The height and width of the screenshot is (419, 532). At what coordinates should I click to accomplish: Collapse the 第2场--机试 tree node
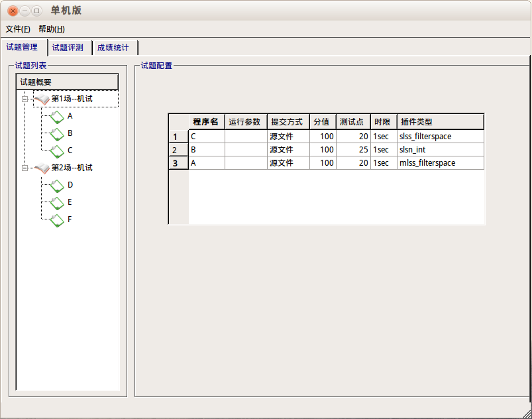[25, 168]
